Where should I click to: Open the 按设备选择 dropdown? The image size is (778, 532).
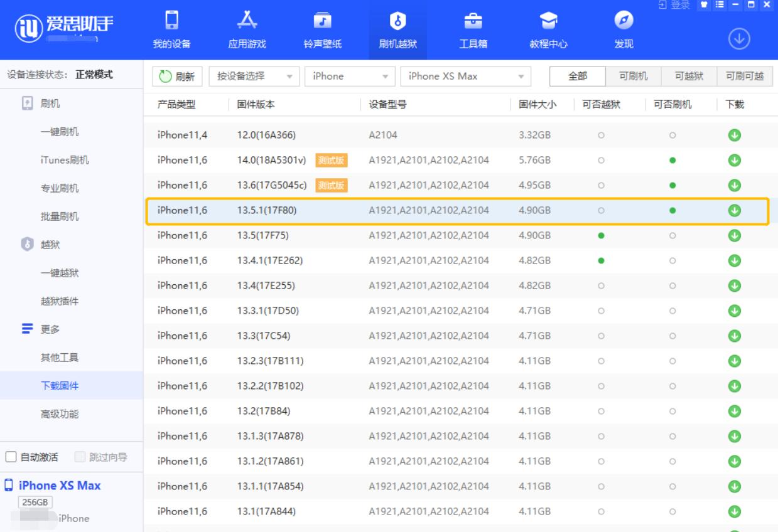254,76
